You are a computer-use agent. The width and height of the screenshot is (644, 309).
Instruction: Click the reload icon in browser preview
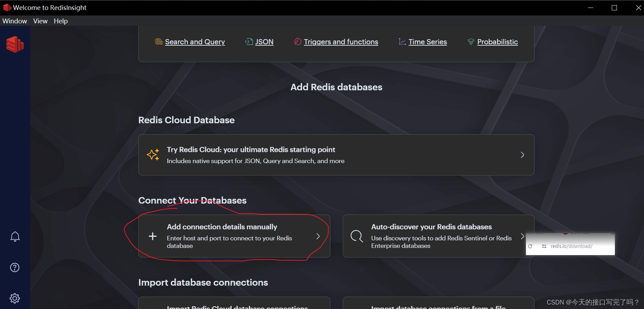point(530,246)
